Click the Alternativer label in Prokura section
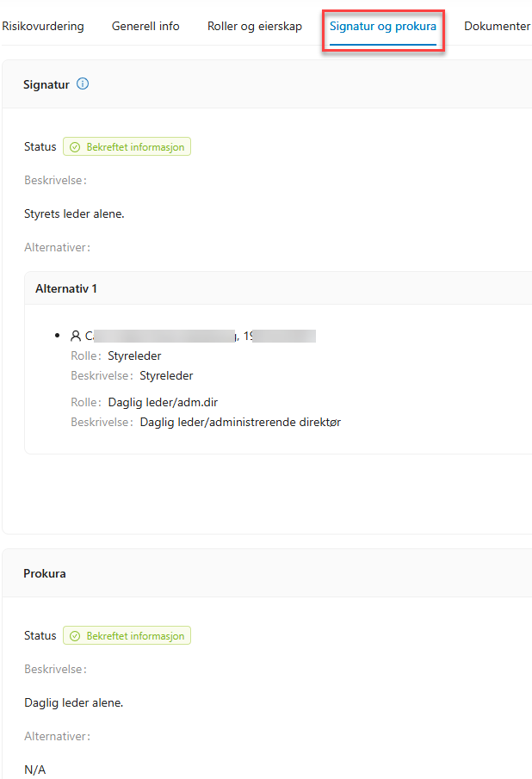The image size is (532, 779). (57, 736)
